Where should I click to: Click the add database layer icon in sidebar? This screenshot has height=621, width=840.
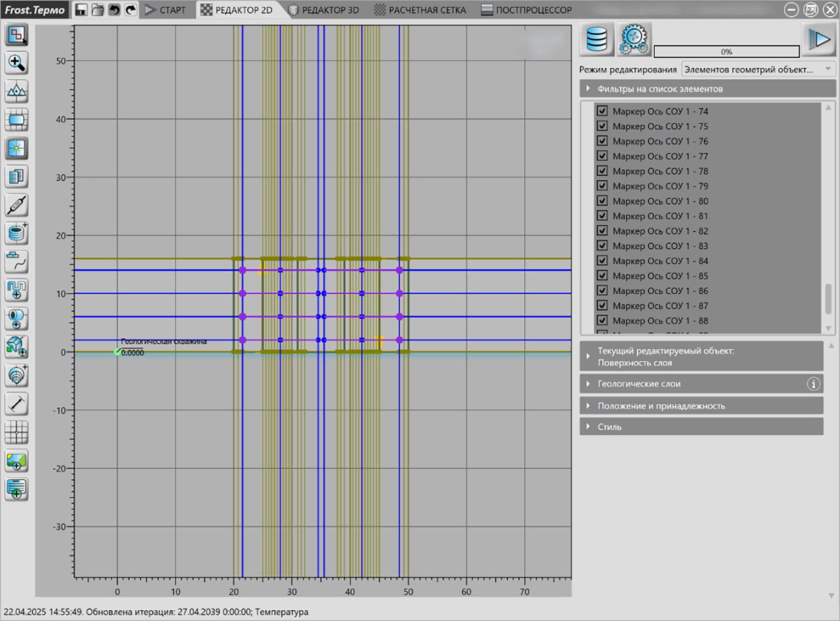[x=16, y=234]
